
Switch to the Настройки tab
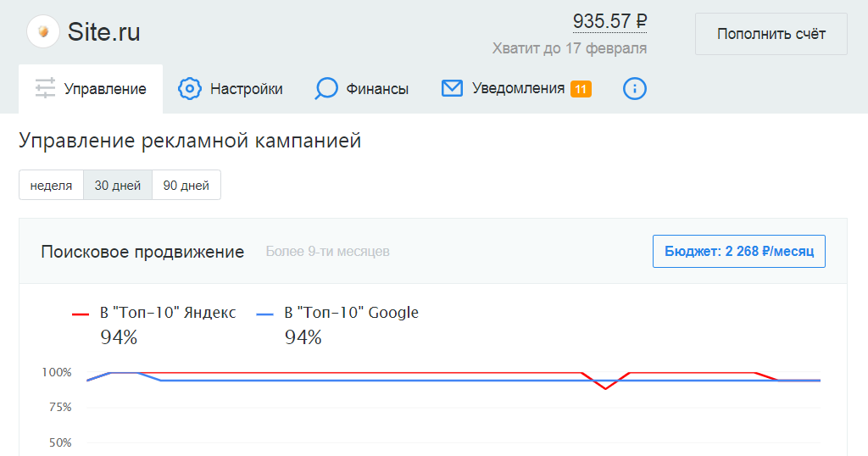231,89
